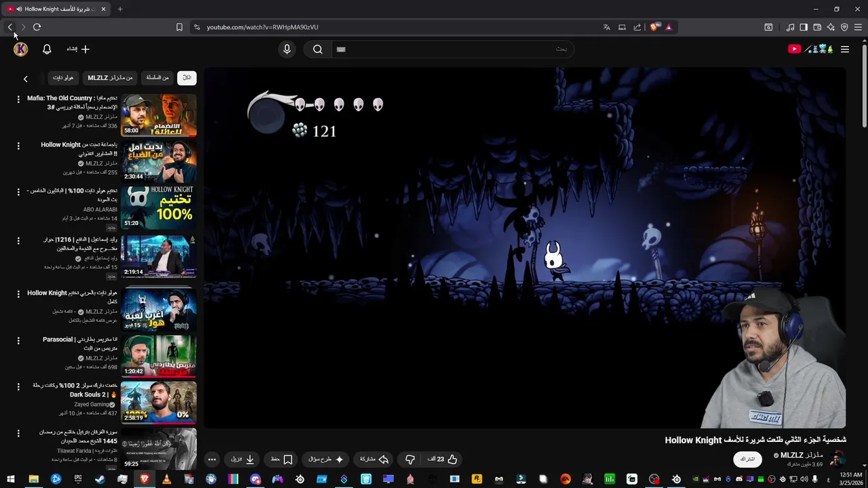Open the Mafia: The Old Country video thumbnail
The width and height of the screenshot is (868, 488).
point(159,115)
